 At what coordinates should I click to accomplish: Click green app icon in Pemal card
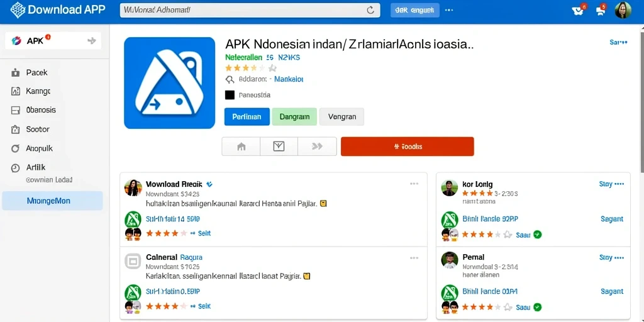pos(450,293)
